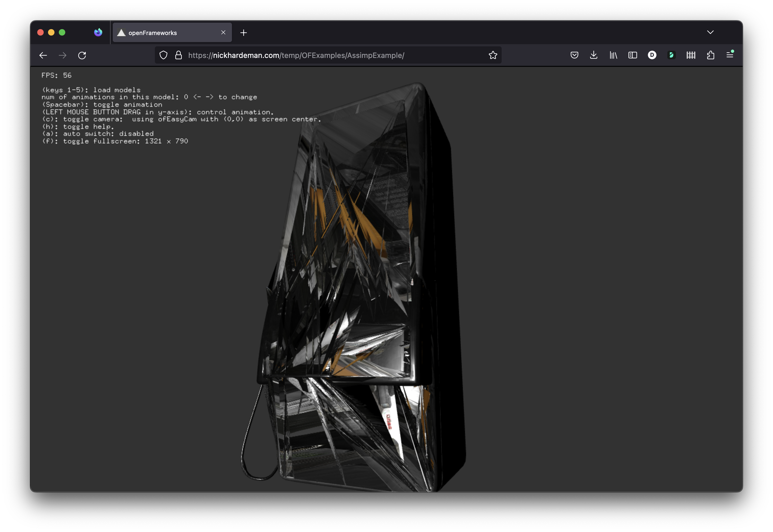The width and height of the screenshot is (773, 532).
Task: Open the Library bookshelf icon
Action: coord(613,55)
